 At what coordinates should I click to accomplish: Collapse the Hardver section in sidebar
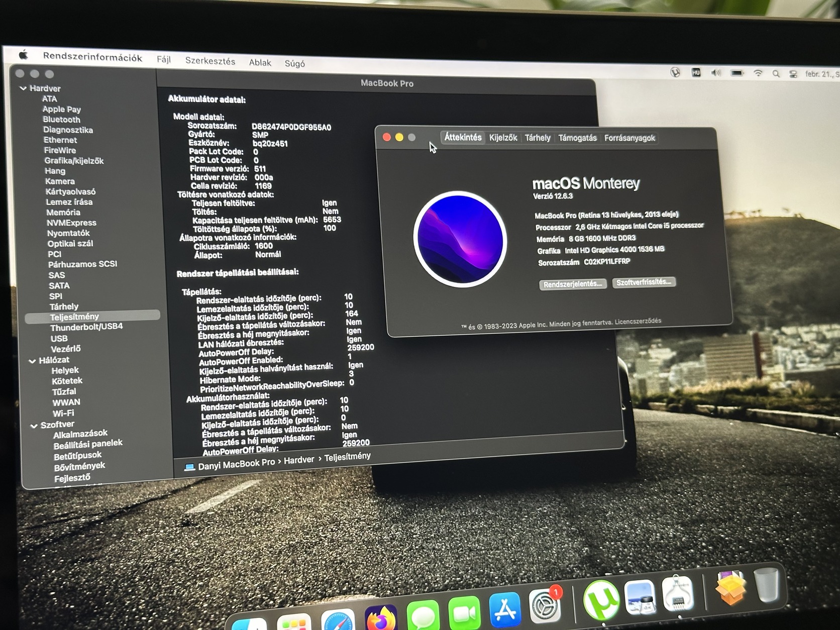(23, 88)
